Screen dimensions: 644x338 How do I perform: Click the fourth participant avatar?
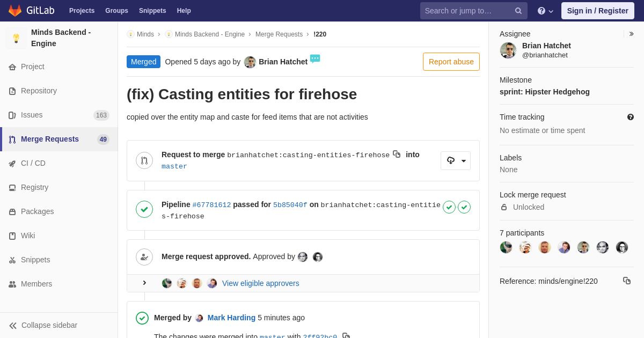click(564, 247)
